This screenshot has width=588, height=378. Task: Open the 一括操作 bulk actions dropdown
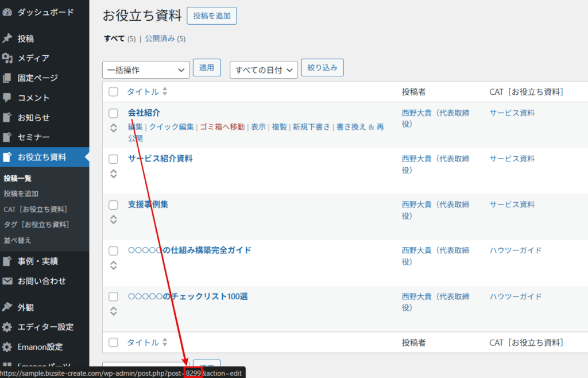[x=146, y=70]
